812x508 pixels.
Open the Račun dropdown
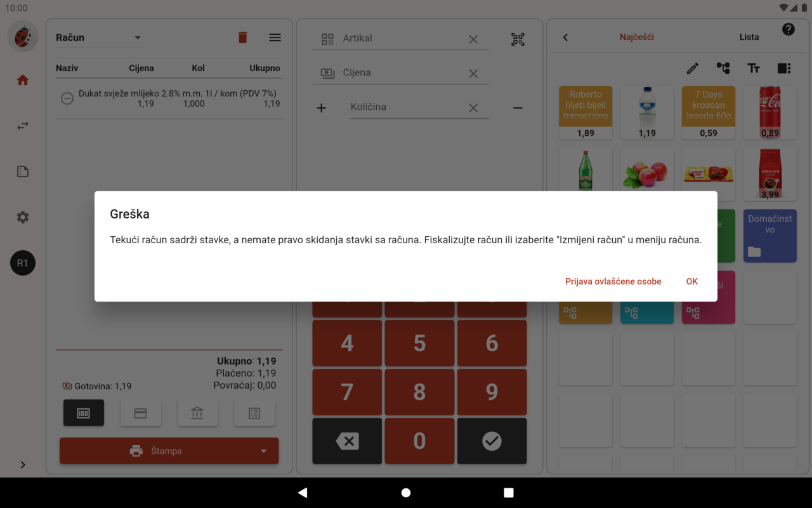click(100, 37)
